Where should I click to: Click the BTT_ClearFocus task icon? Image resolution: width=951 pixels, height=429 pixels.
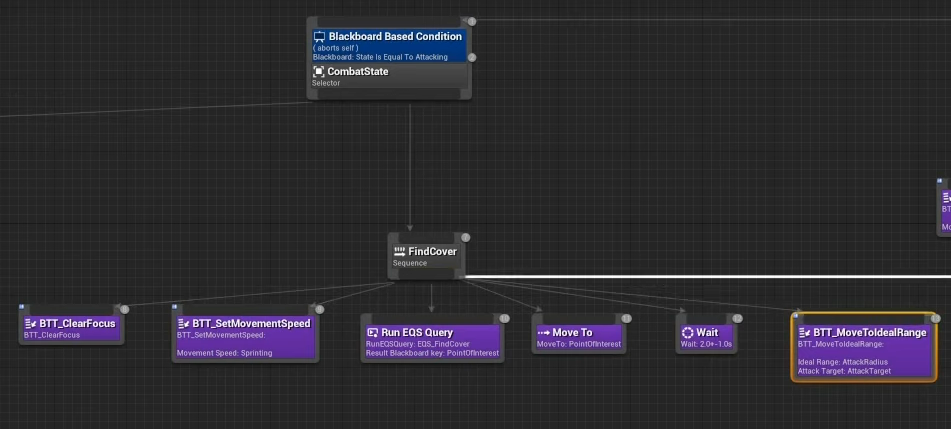31,324
